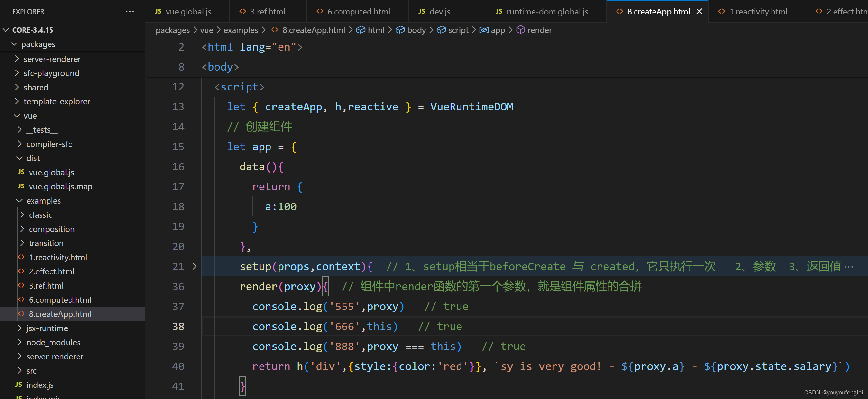This screenshot has height=399, width=868.
Task: Unfold the collapsed setup function at line 21
Action: tap(195, 266)
